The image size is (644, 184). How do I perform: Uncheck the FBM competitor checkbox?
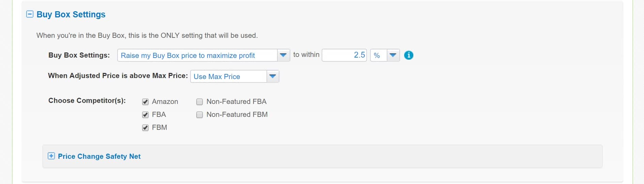(x=145, y=128)
